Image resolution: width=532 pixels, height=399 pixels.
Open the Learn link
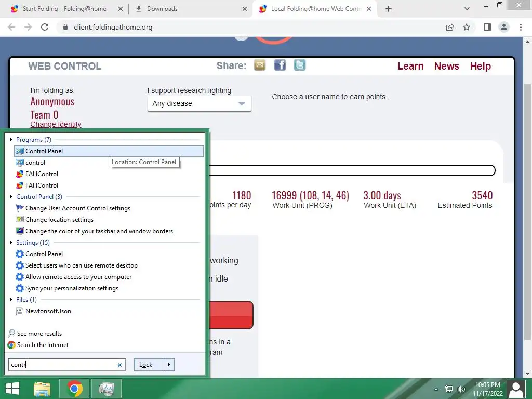(x=410, y=66)
